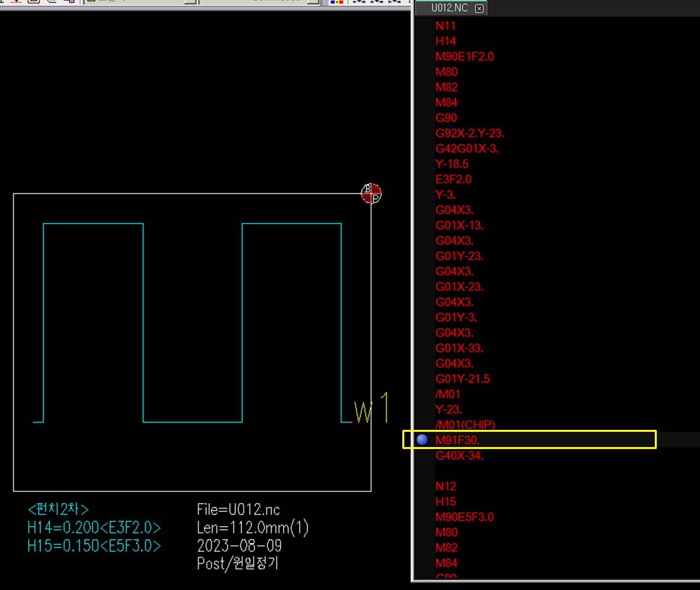Screen dimensions: 700x590
Task: Click the M90E5F3.0 code line
Action: pos(464,517)
